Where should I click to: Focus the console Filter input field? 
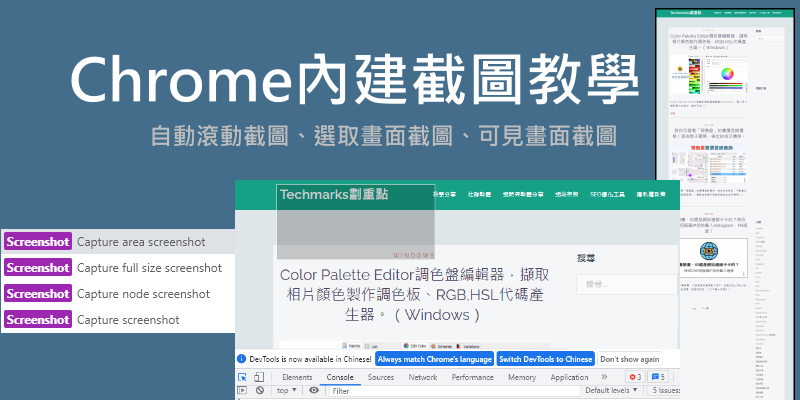pos(454,391)
